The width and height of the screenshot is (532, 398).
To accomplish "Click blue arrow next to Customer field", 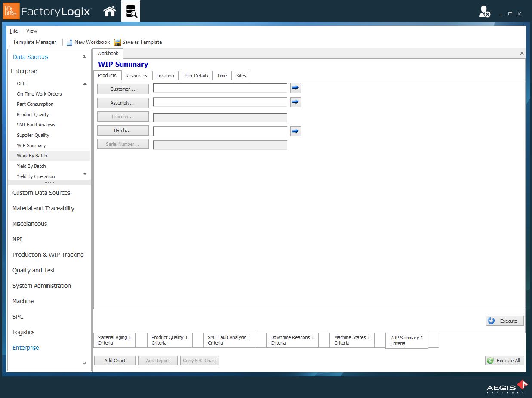I will coord(295,88).
